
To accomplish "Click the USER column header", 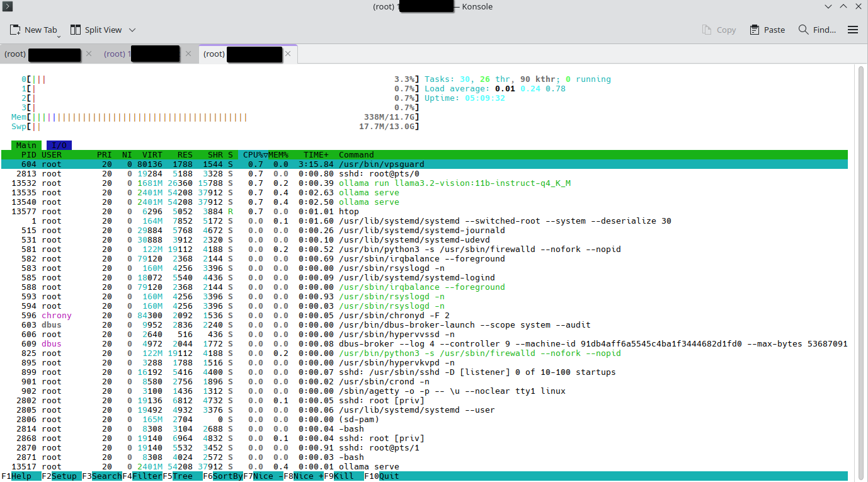I will click(52, 155).
